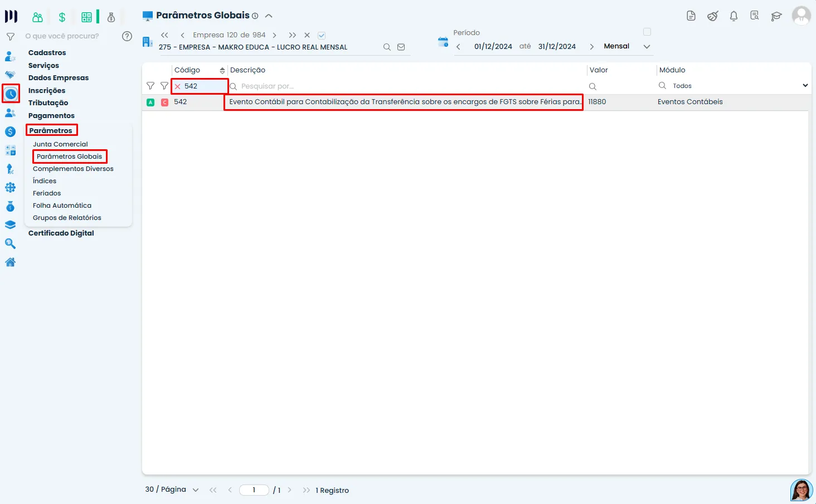Click the first grid filter funnel
The height and width of the screenshot is (504, 816).
coord(150,86)
